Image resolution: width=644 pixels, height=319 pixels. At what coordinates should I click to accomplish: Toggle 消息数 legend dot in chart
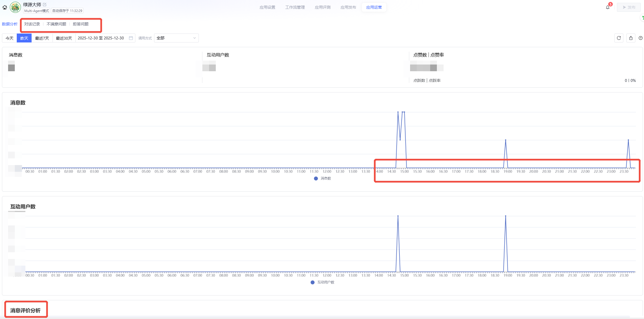(316, 178)
